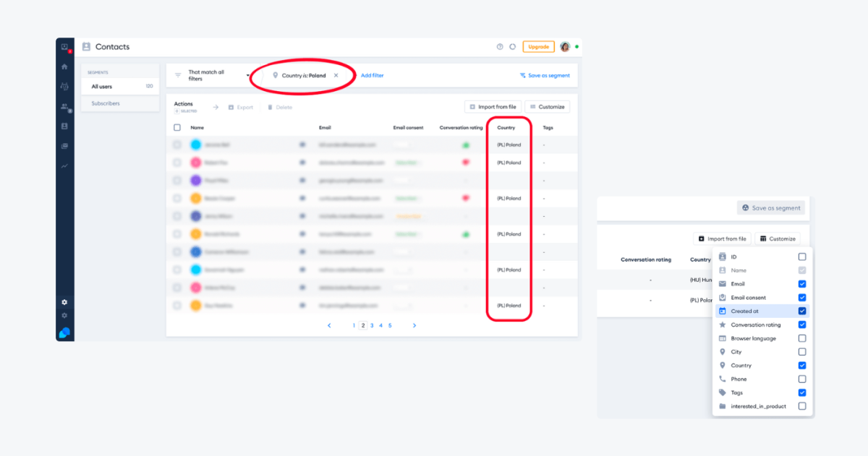Open the Reports chart icon
The image size is (868, 456).
point(65,167)
